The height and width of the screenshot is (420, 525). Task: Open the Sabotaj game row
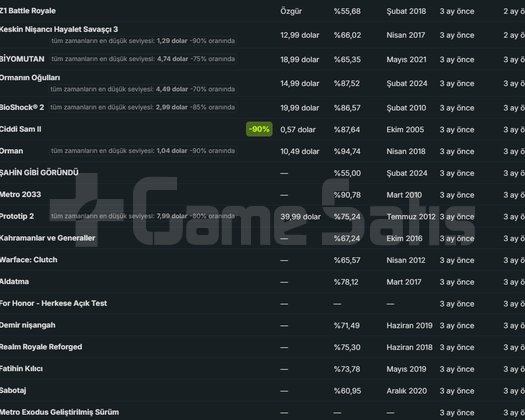coord(13,390)
